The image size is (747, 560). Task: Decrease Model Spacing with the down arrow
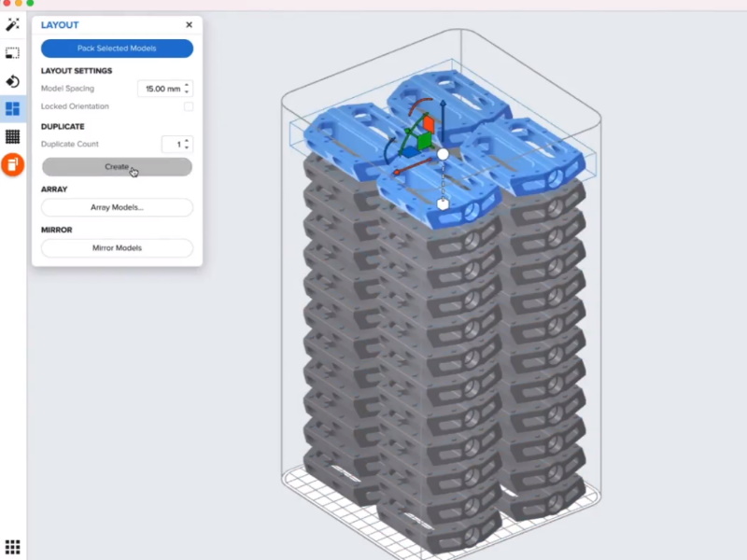tap(188, 92)
